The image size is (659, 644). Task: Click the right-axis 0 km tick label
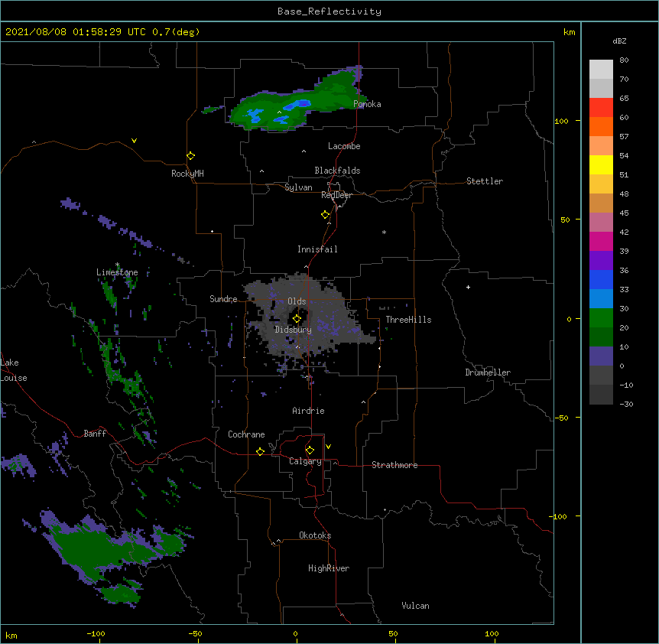(569, 320)
